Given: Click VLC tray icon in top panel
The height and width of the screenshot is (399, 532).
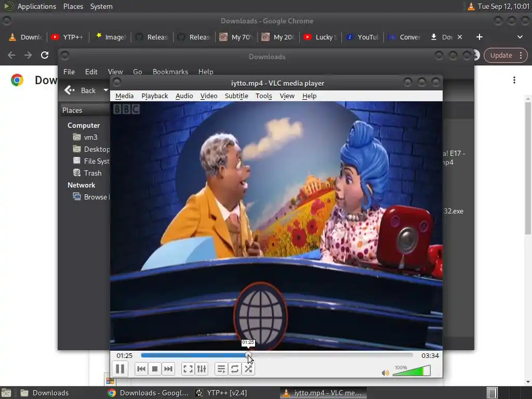Looking at the screenshot, I should point(471,6).
